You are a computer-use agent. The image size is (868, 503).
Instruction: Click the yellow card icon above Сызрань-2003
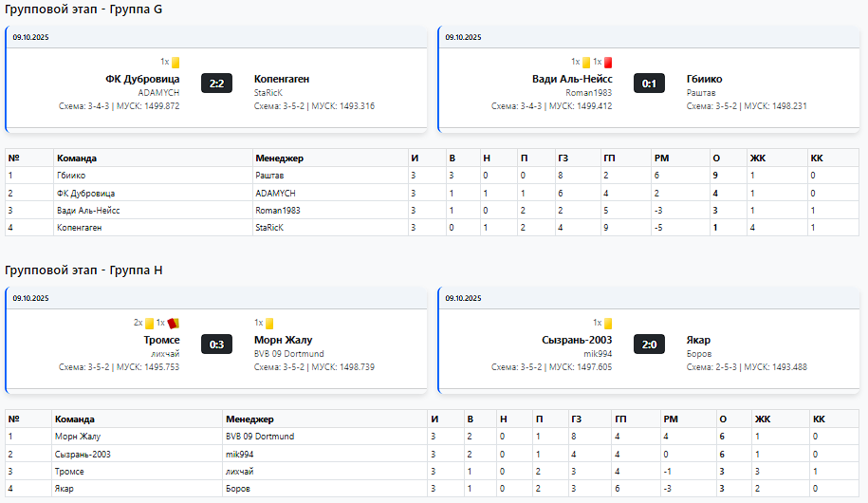coord(608,323)
